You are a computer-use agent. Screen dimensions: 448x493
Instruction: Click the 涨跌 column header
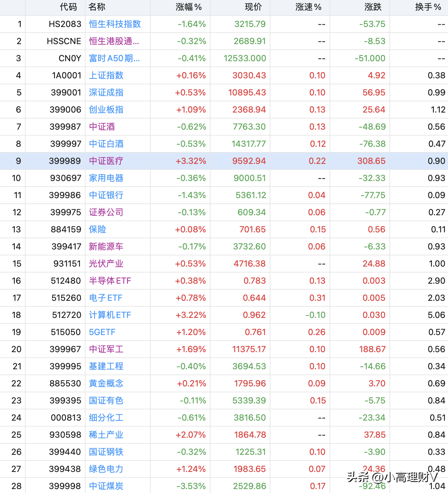click(x=373, y=7)
